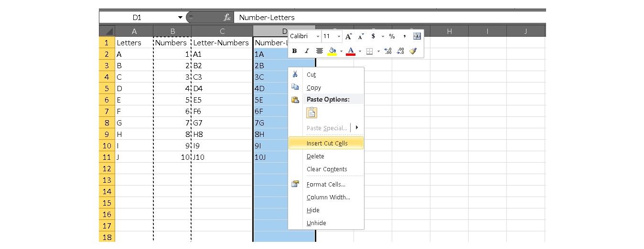Click the D1 Name Box field
Image resolution: width=644 pixels, height=249 pixels.
pos(137,17)
